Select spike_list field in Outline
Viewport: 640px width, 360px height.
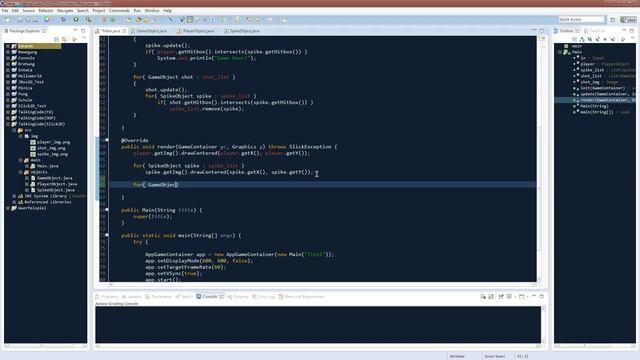click(604, 70)
